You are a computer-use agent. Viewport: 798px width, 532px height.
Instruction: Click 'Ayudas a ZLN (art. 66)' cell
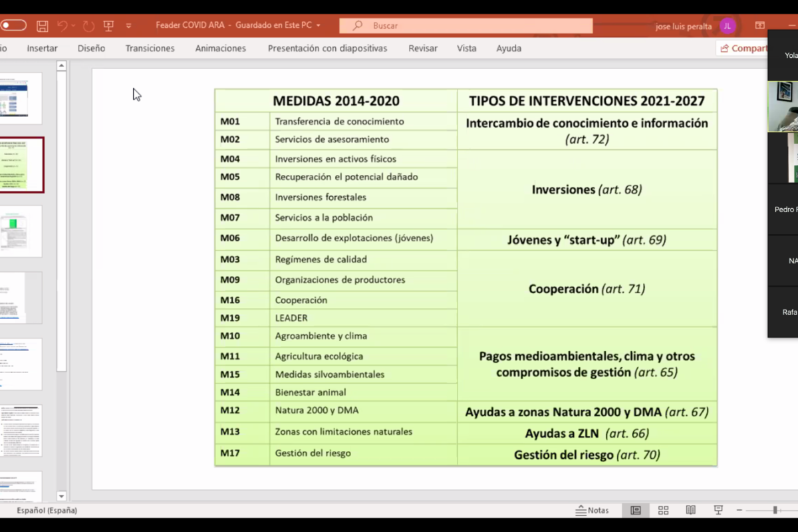[587, 434]
